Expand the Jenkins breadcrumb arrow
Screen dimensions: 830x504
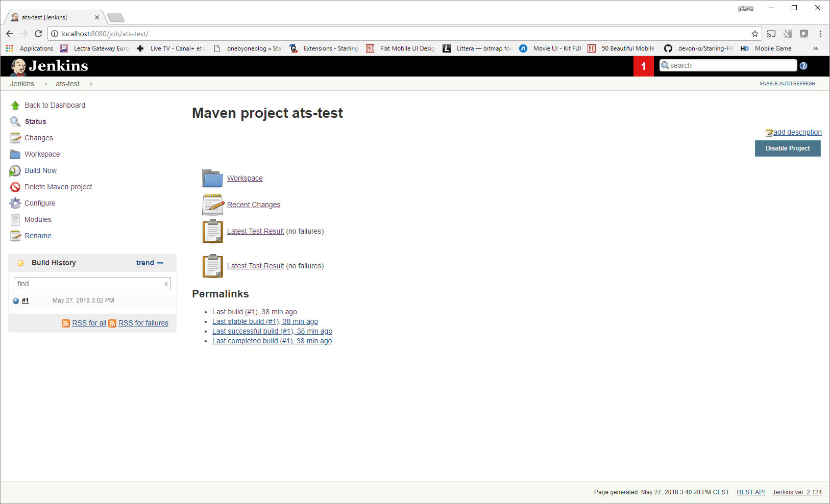tap(46, 84)
